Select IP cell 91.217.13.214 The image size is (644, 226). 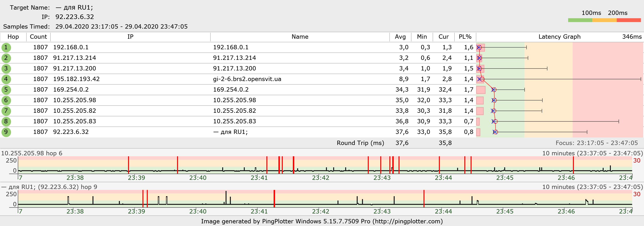tap(74, 58)
